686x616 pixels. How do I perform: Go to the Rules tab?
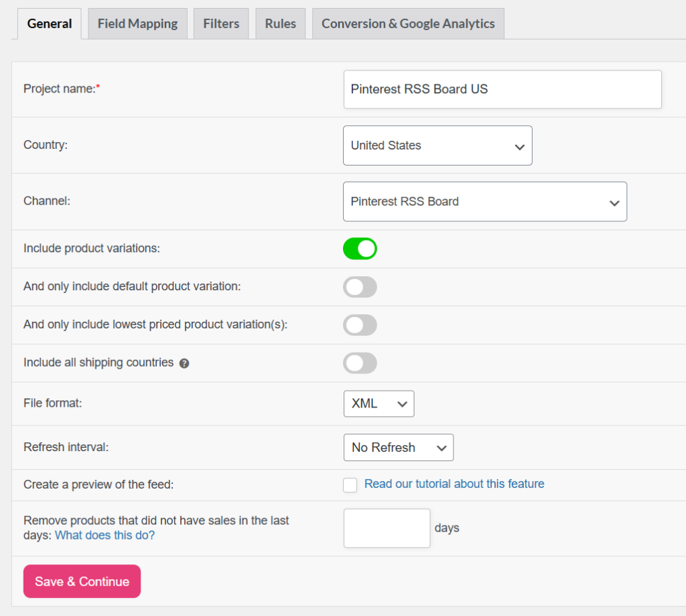pyautogui.click(x=281, y=23)
